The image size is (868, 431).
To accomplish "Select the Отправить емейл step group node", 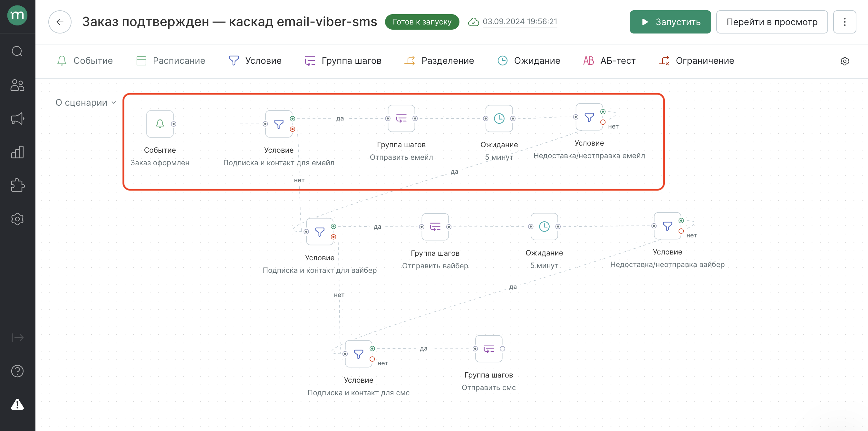I will click(x=401, y=118).
